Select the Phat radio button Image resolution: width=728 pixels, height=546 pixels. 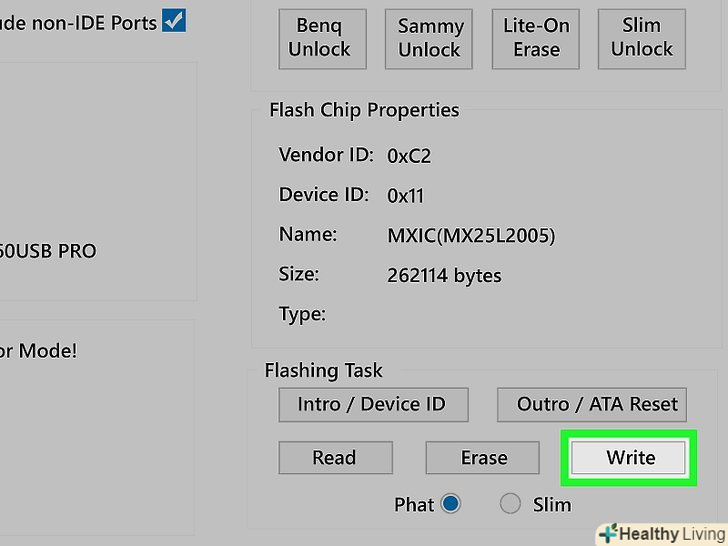450,504
